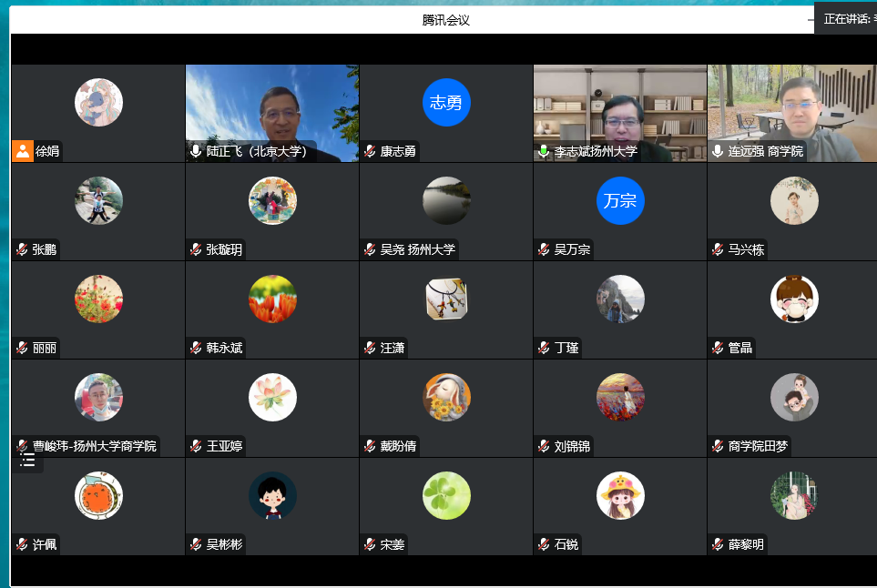Click 王亚婷's lotus flower avatar

272,398
